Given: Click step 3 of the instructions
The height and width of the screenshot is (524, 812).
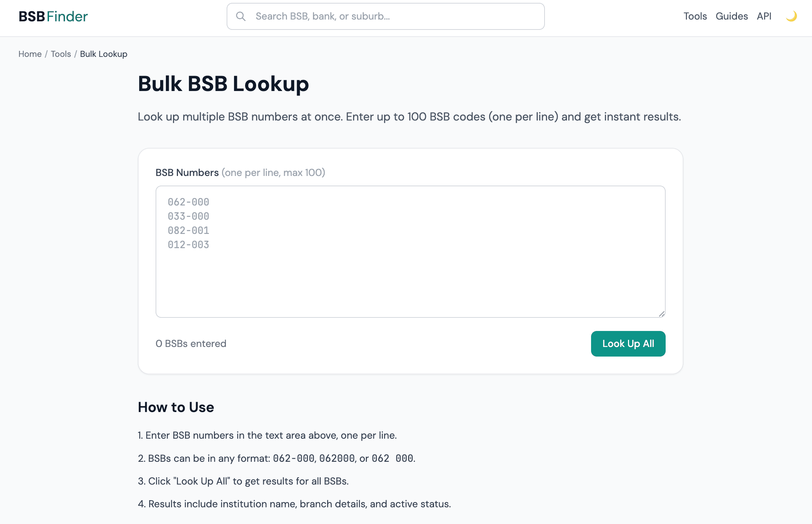Looking at the screenshot, I should pyautogui.click(x=243, y=481).
